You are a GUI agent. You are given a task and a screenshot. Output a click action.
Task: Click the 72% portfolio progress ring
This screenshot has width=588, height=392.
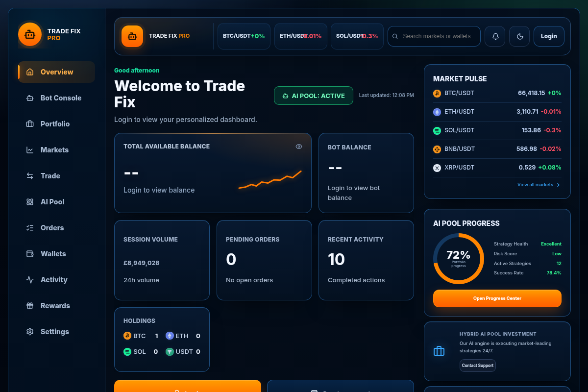click(x=459, y=258)
